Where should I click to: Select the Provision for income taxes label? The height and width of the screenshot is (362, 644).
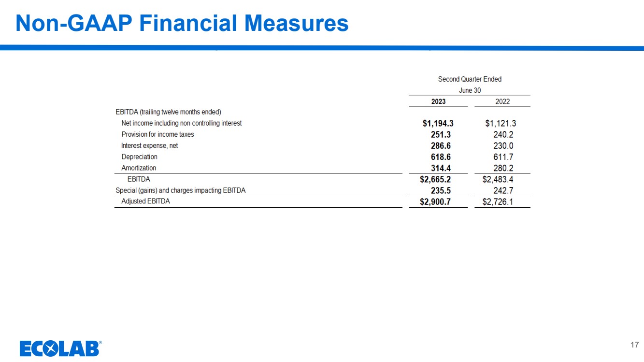tap(157, 134)
